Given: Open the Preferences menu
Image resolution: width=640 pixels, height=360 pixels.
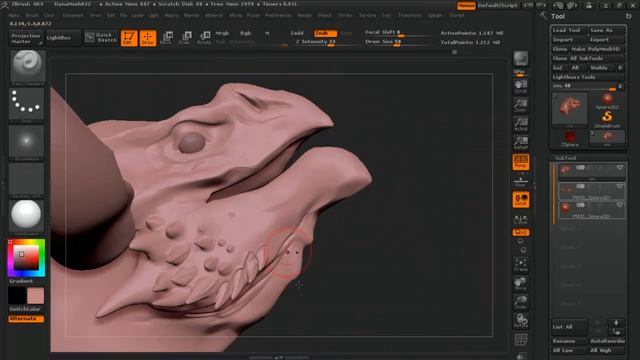Looking at the screenshot, I should (x=278, y=16).
